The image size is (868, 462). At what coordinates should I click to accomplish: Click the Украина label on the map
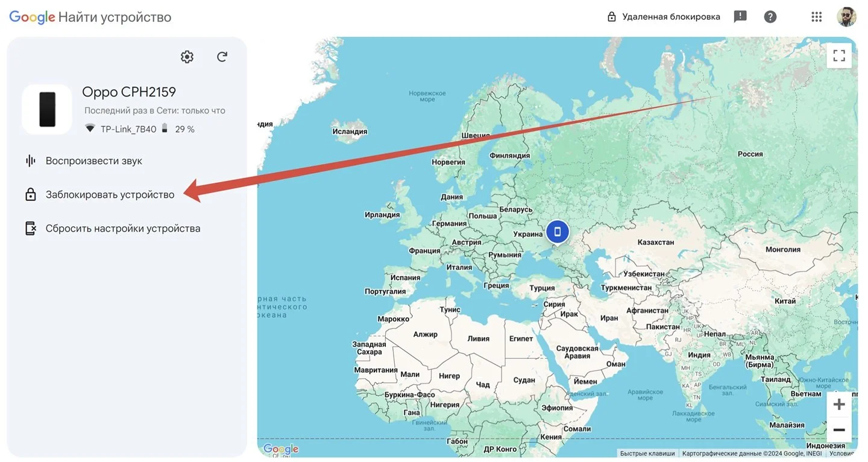(528, 234)
